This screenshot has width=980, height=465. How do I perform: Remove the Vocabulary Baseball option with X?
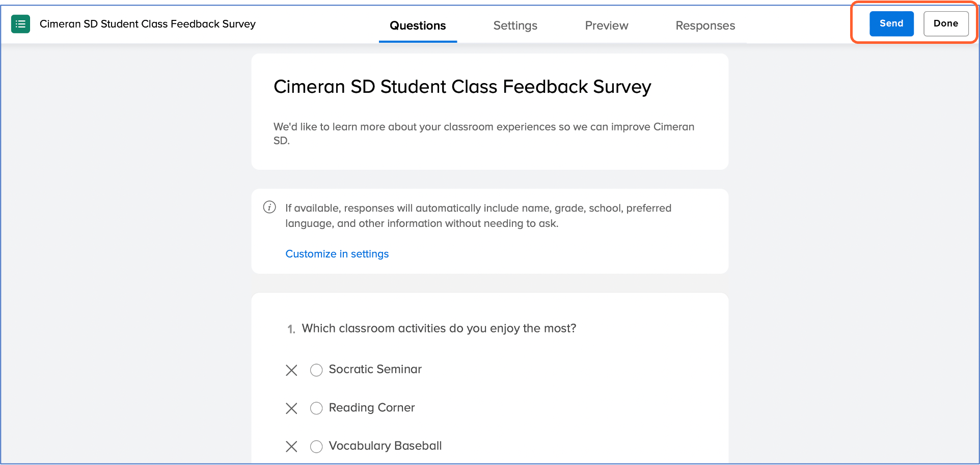(291, 447)
